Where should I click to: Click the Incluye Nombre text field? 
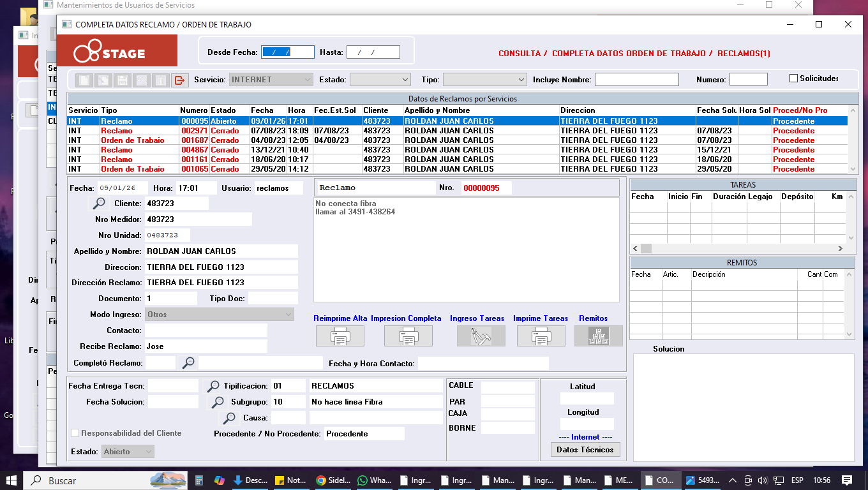click(x=636, y=80)
